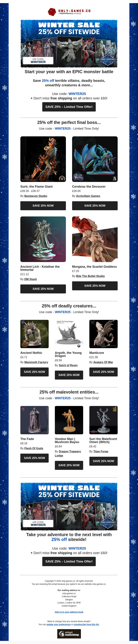
Task: Visit the Bestiarum Studio creator link
Action: point(36,196)
